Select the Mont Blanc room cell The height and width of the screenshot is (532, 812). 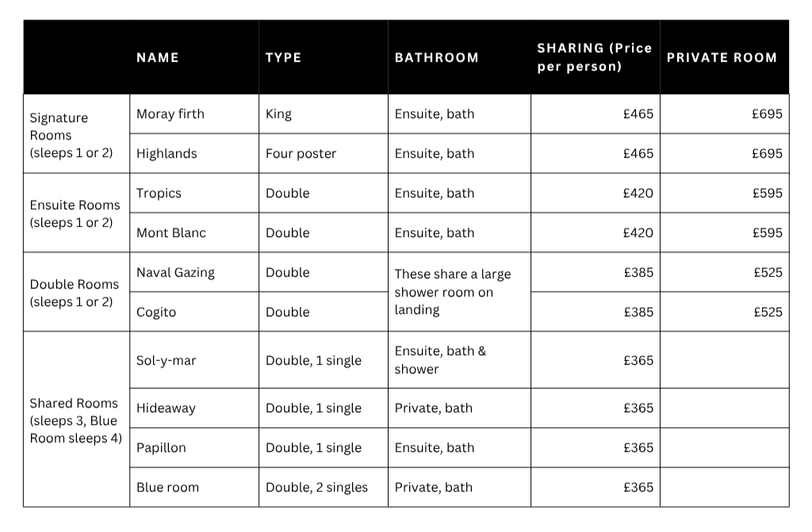pyautogui.click(x=194, y=232)
